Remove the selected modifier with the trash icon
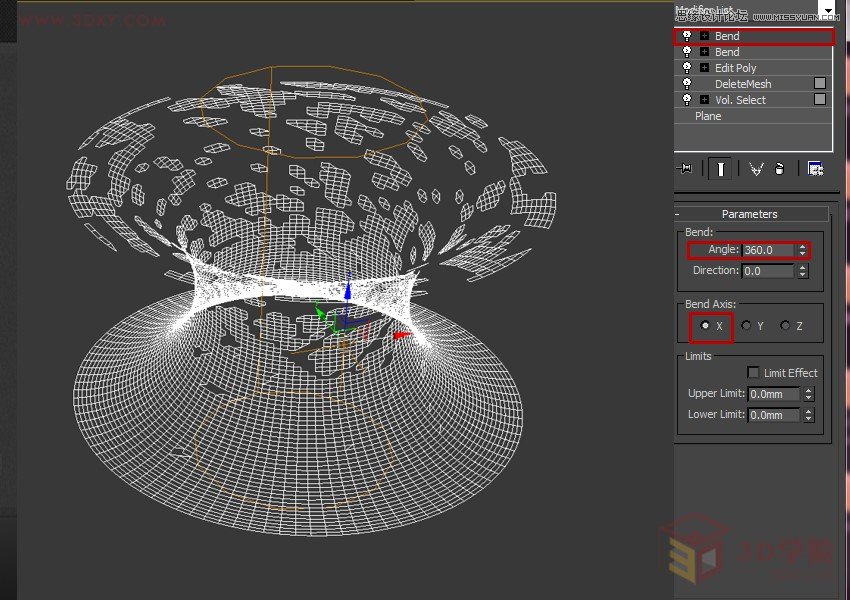Image resolution: width=850 pixels, height=600 pixels. (x=779, y=168)
